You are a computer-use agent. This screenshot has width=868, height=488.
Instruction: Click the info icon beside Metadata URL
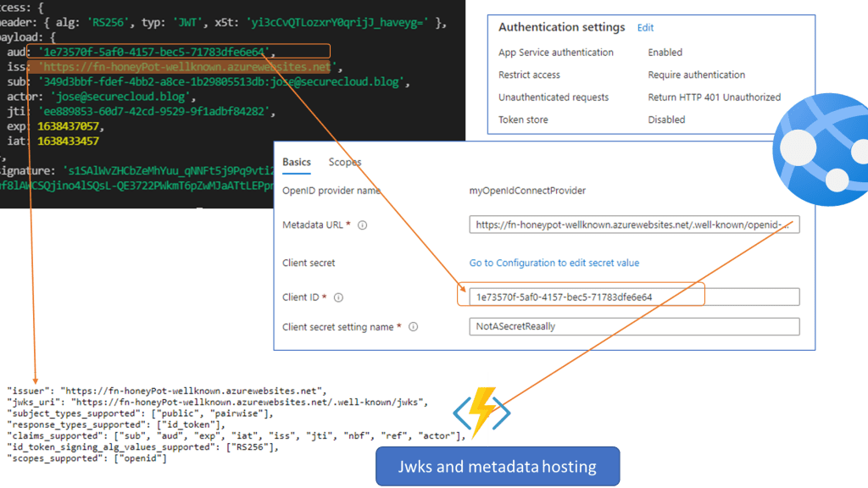[362, 225]
